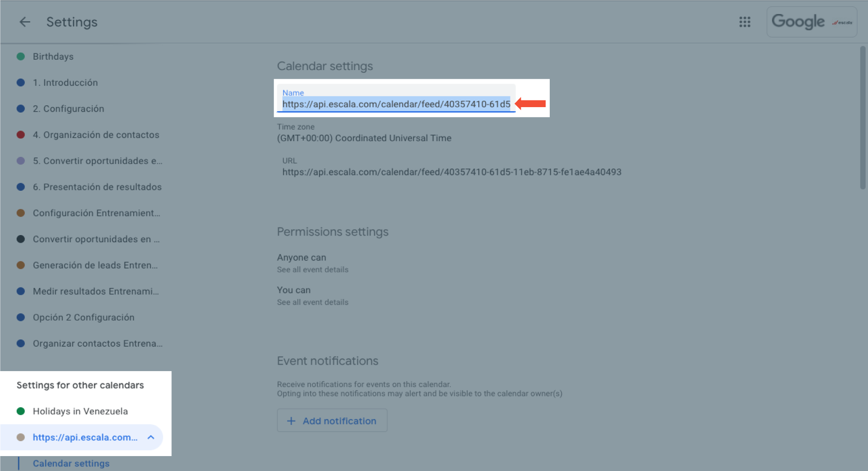Go to Calendar settings subsection link
Viewport: 868px width, 471px height.
coord(71,463)
